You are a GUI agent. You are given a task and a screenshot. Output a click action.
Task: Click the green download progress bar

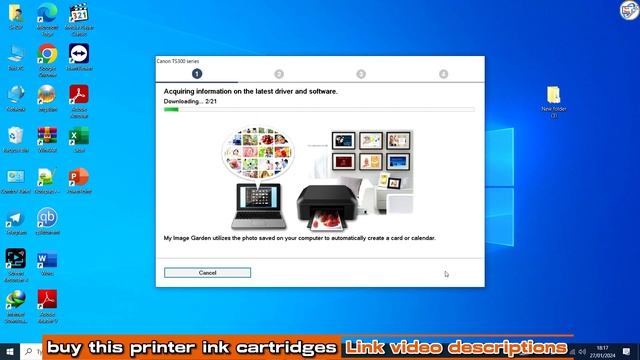[x=319, y=109]
